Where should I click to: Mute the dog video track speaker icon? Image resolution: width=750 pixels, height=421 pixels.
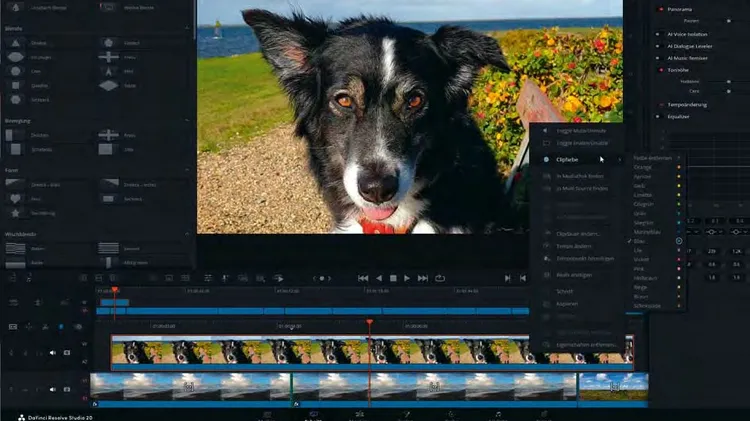click(53, 353)
